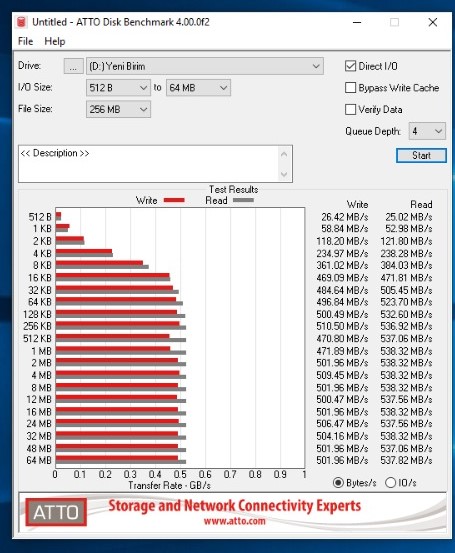Expand the I/O Size start dropdown 512 B

point(118,88)
